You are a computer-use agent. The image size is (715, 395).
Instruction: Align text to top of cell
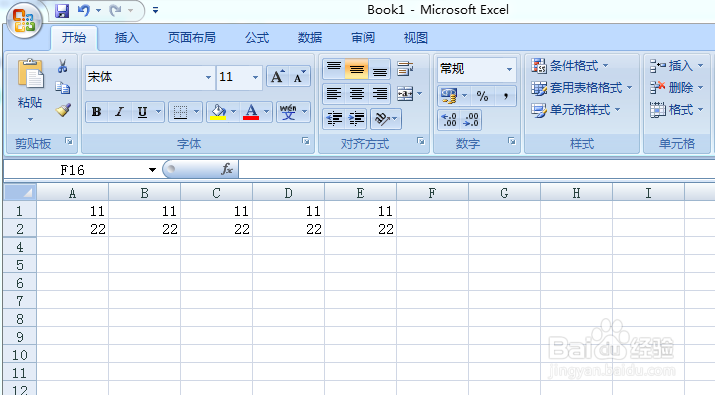click(334, 69)
